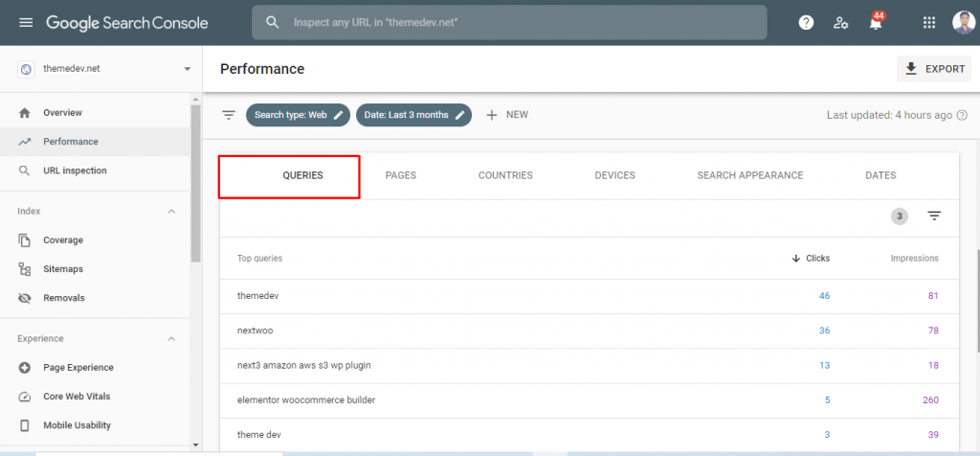Sort by the Impressions column header
Viewport: 980px width, 456px height.
point(914,259)
